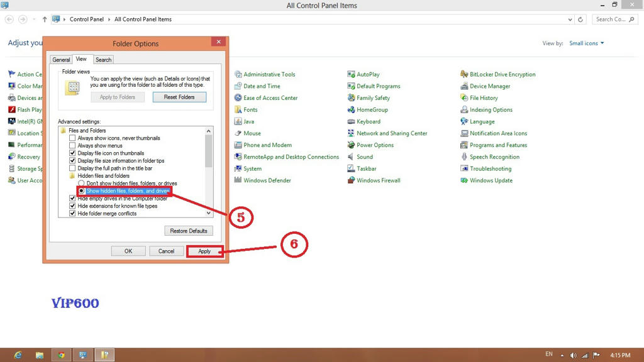Expand the address bar history dropdown
Image resolution: width=644 pixels, height=362 pixels.
point(570,19)
